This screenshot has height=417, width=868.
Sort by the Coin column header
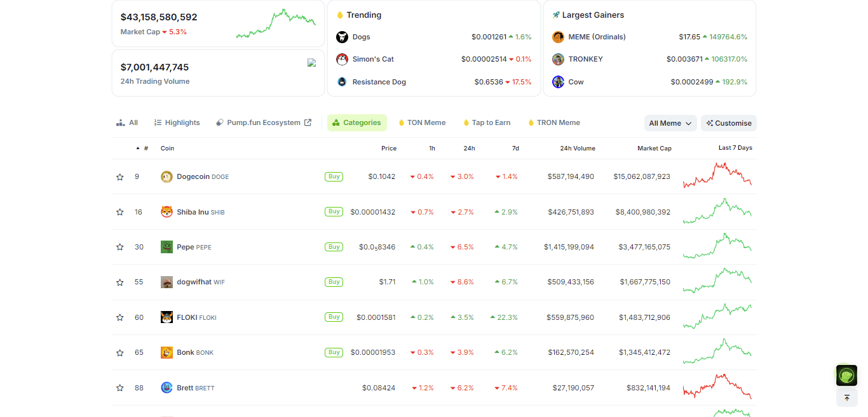point(167,149)
